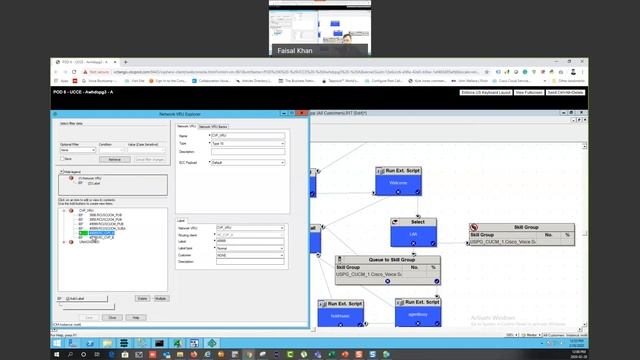This screenshot has width=640, height=360.
Task: Open the local Windows Start menu
Action: [57, 355]
